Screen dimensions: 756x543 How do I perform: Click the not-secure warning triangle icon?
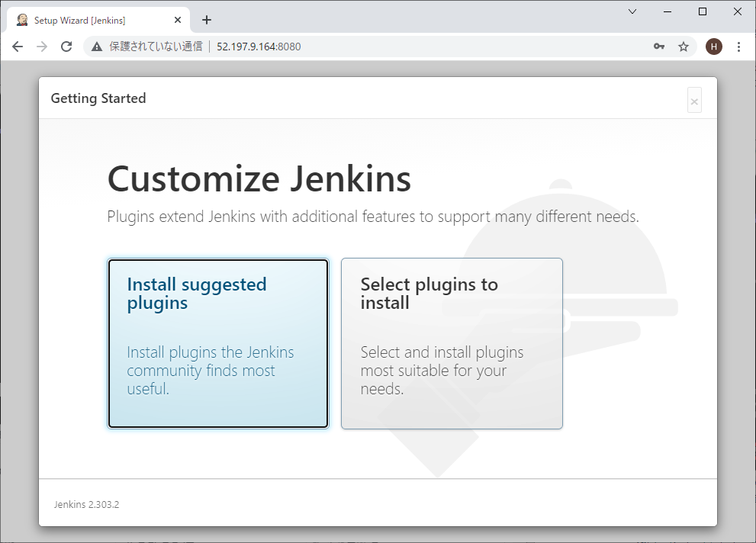pos(97,47)
